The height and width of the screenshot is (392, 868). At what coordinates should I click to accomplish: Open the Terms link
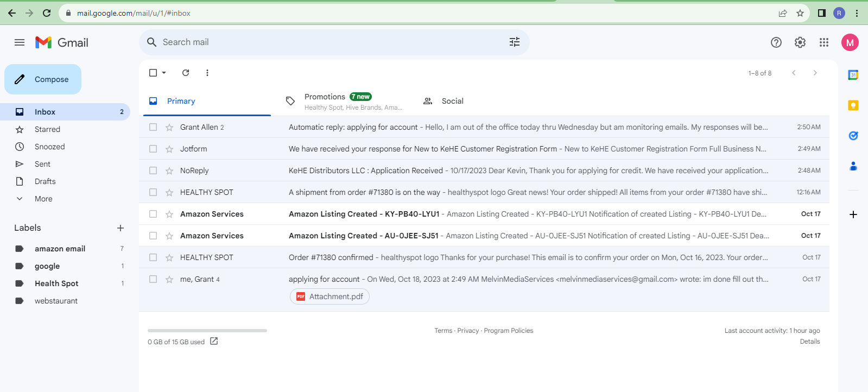[x=443, y=331]
